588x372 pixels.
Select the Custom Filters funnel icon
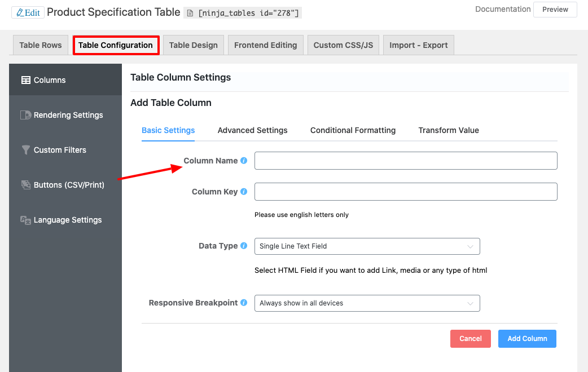(25, 149)
